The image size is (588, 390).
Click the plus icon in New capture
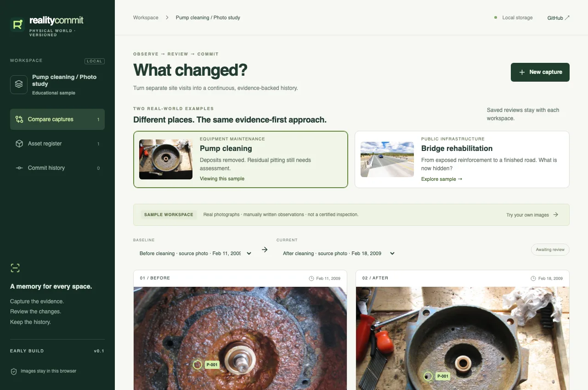[522, 72]
